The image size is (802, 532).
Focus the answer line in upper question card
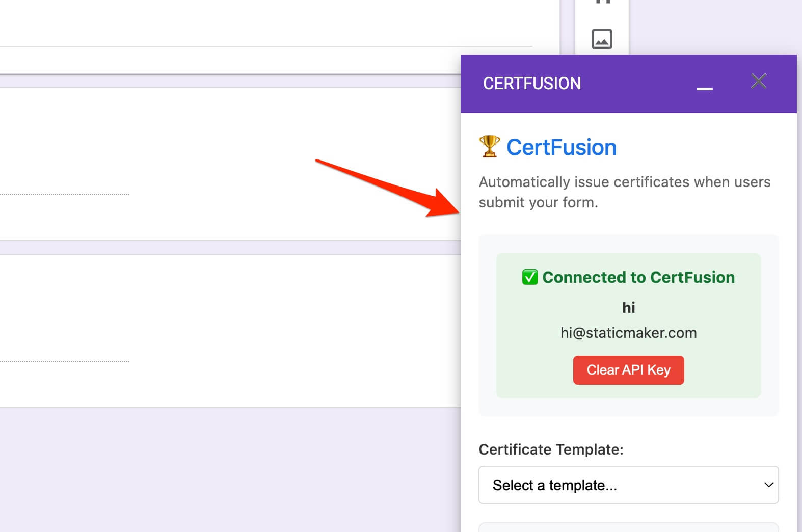[64, 194]
